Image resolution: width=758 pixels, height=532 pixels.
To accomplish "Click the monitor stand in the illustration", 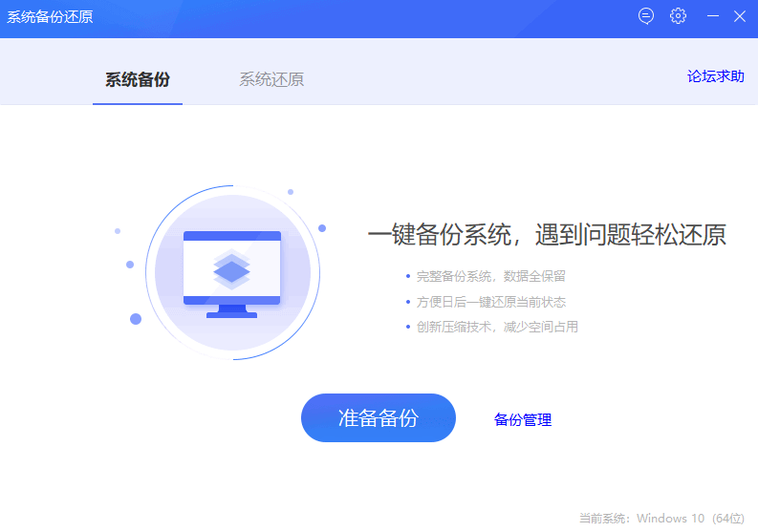I will (232, 311).
